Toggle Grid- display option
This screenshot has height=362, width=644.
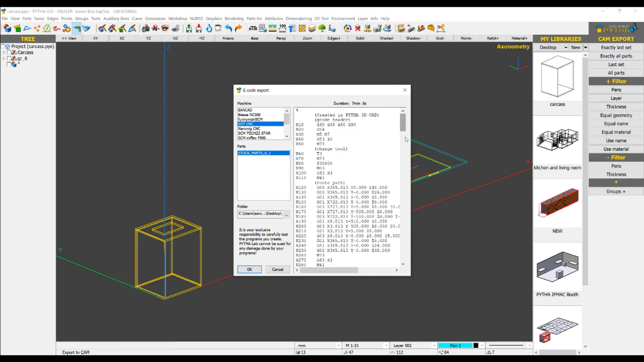coord(440,38)
